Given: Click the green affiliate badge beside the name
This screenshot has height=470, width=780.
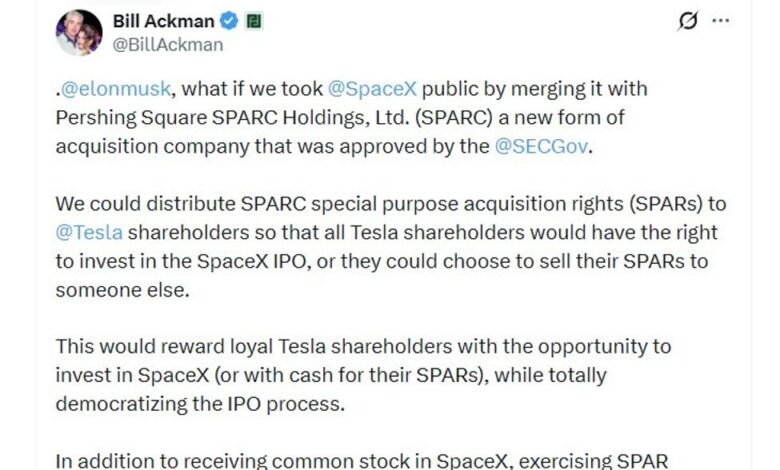Looking at the screenshot, I should 254,20.
